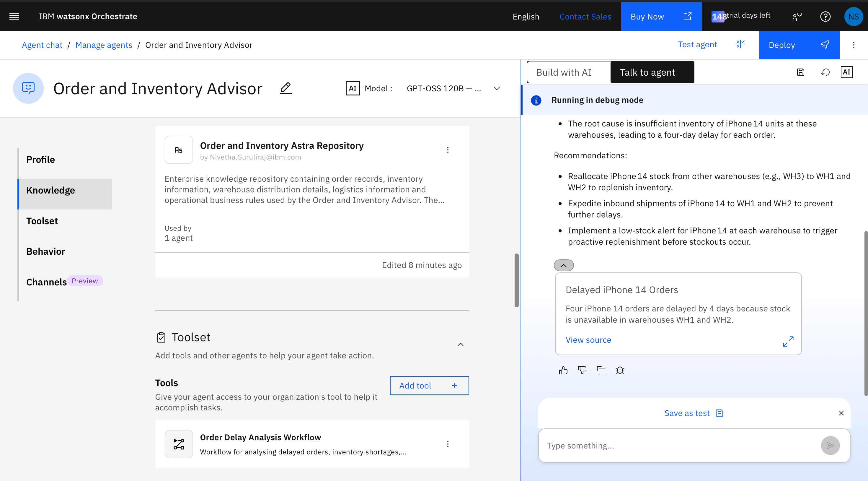868x481 pixels.
Task: Click the Deploy rocket icon
Action: (x=825, y=45)
